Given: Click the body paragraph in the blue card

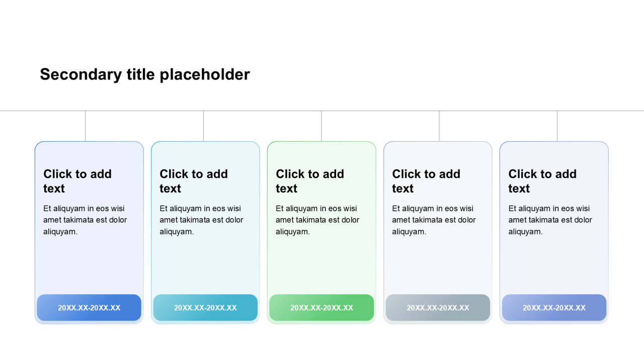Looking at the screenshot, I should pos(85,220).
